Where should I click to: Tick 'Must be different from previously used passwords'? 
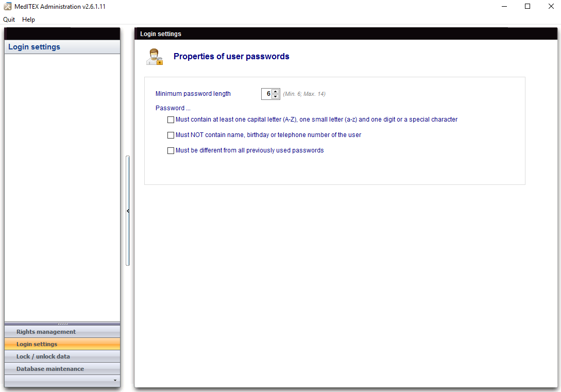tap(171, 150)
